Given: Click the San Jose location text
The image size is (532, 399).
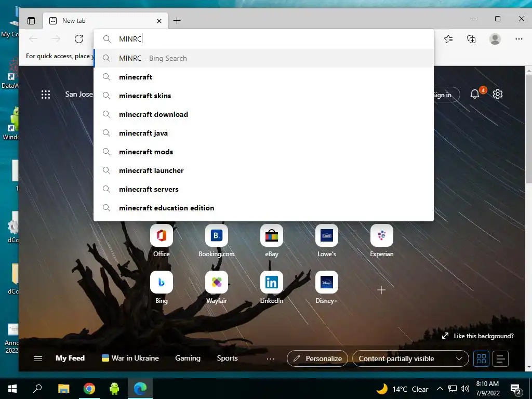Looking at the screenshot, I should pos(79,95).
